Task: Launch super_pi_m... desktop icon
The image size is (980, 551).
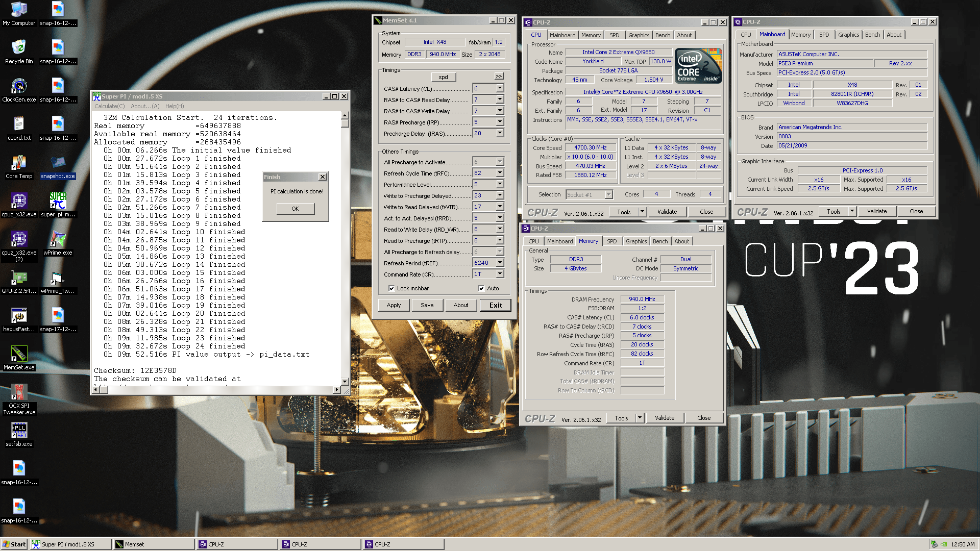Action: [58, 205]
